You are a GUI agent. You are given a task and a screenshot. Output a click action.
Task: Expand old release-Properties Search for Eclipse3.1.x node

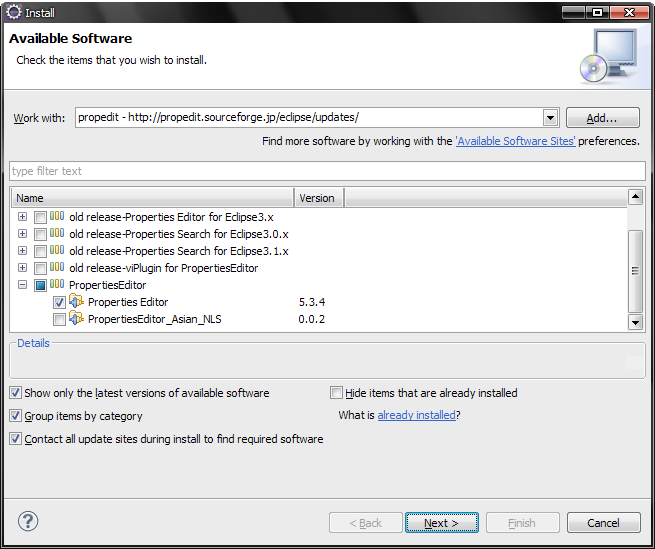pos(23,251)
